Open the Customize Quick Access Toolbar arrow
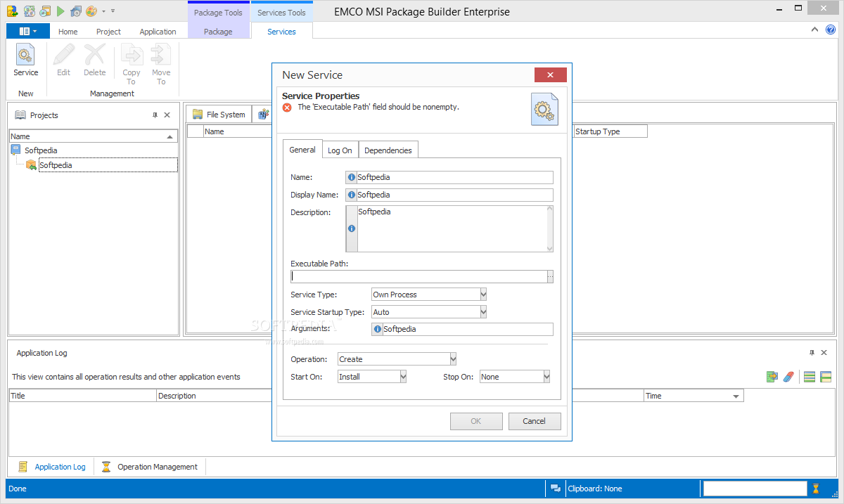 tap(113, 11)
